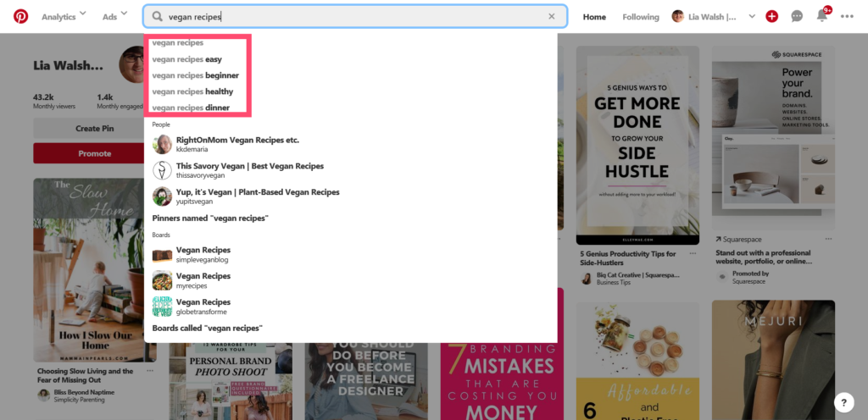Open the Squarespace Power your brand ad
This screenshot has width=868, height=420.
tap(773, 138)
